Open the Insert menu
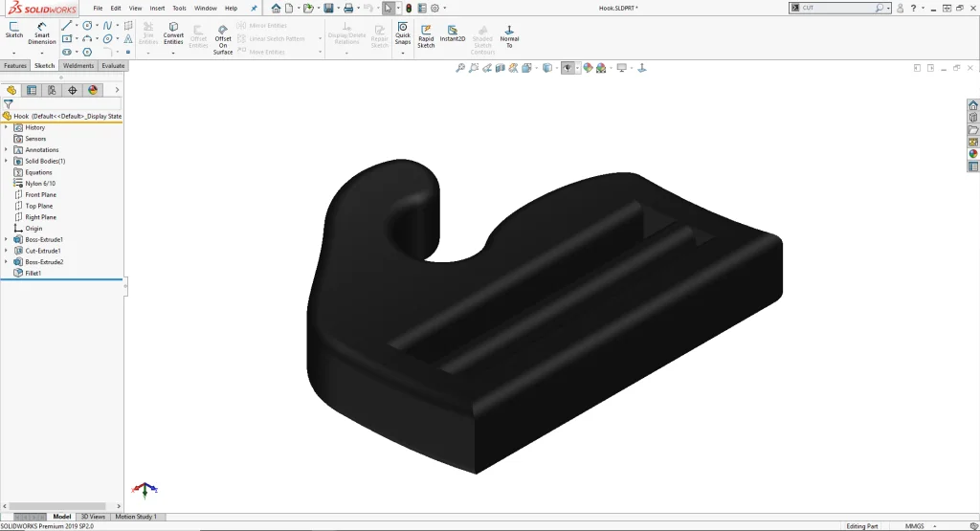 point(157,8)
